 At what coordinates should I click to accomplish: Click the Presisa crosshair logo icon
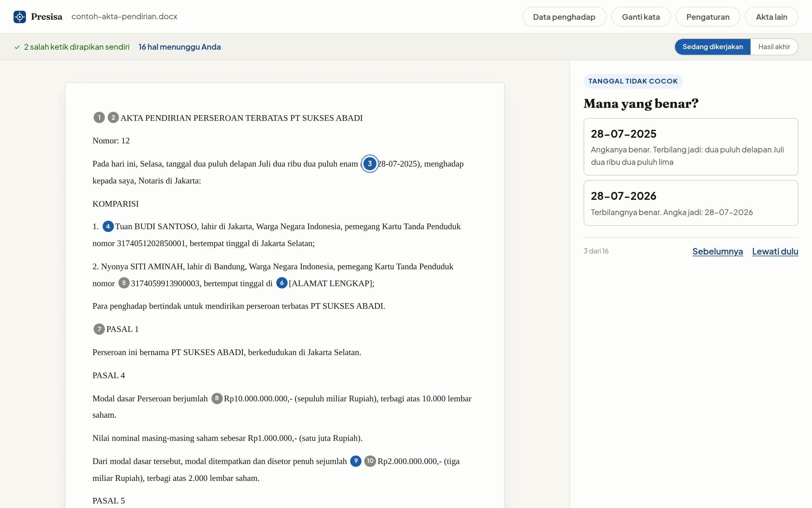(x=19, y=17)
